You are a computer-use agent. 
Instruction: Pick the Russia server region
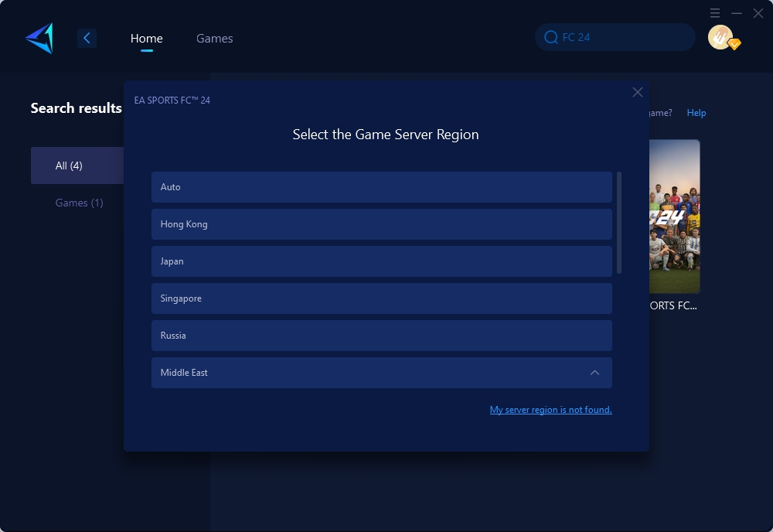point(382,336)
